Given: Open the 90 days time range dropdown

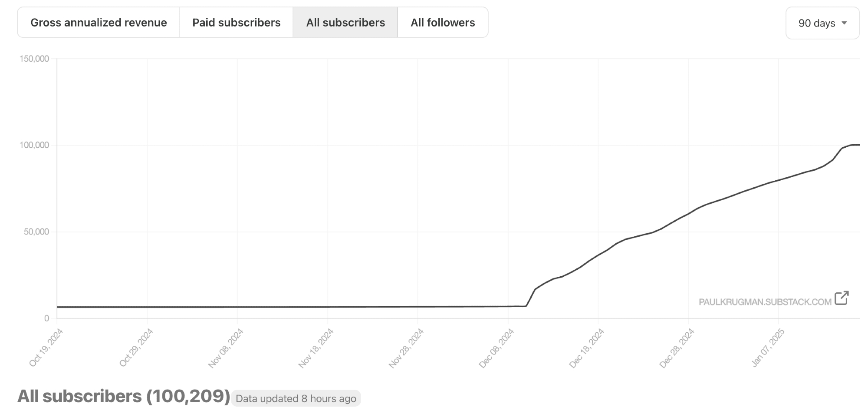Looking at the screenshot, I should [822, 23].
